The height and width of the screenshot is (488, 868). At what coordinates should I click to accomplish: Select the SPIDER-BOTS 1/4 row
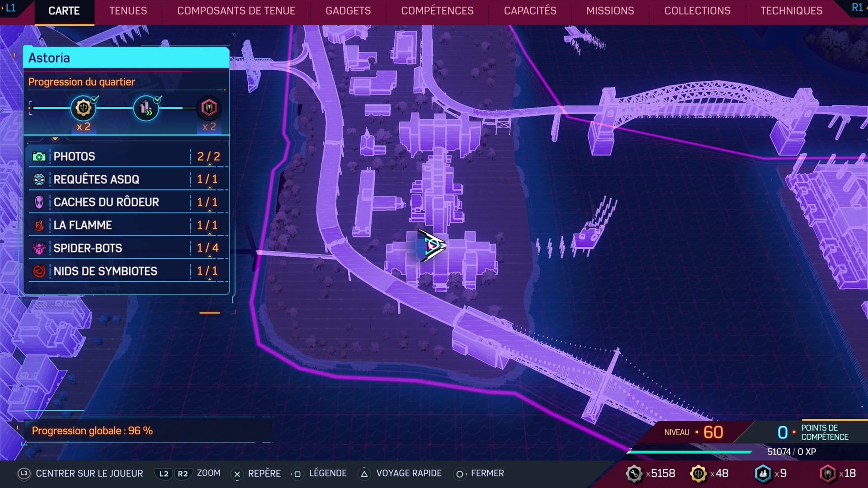pos(127,248)
